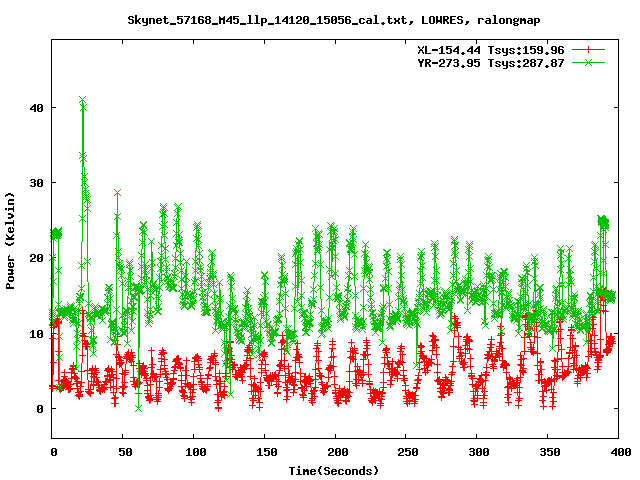
Task: Click the x-axis tick label 200
Action: (x=338, y=452)
